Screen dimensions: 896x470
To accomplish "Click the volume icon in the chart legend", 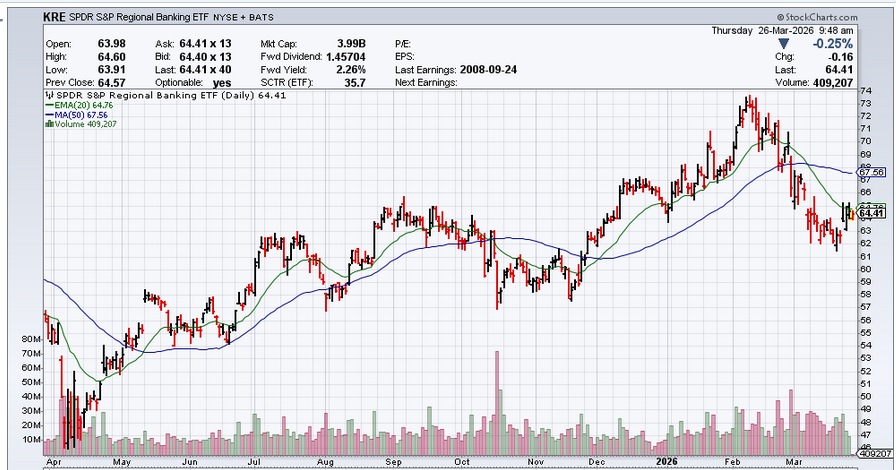I will click(x=50, y=124).
